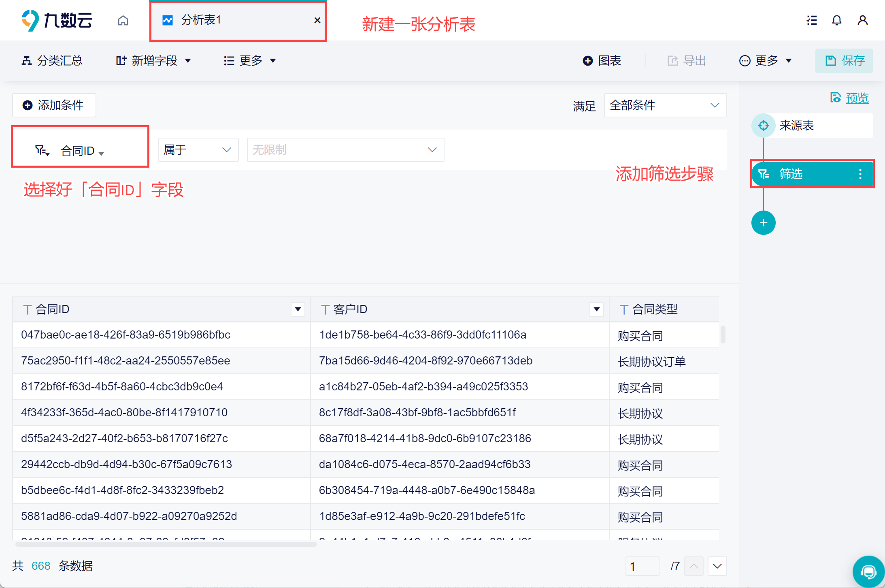
Task: Click the source table node icon
Action: click(x=764, y=126)
